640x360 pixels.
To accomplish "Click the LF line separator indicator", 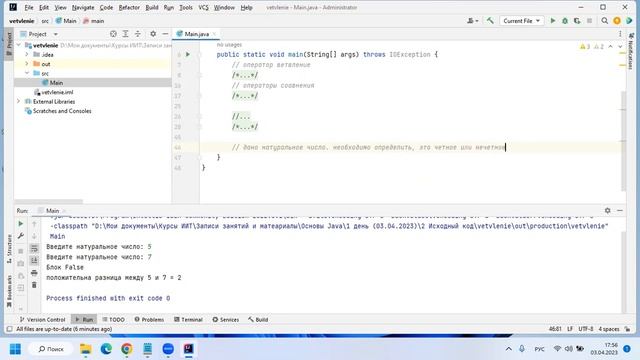I will click(x=570, y=329).
